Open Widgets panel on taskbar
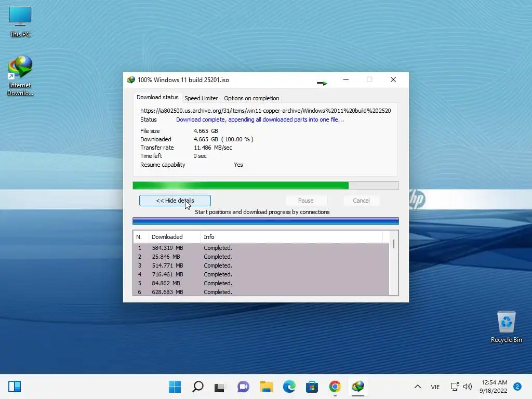Viewport: 532px width, 399px height. [15, 387]
